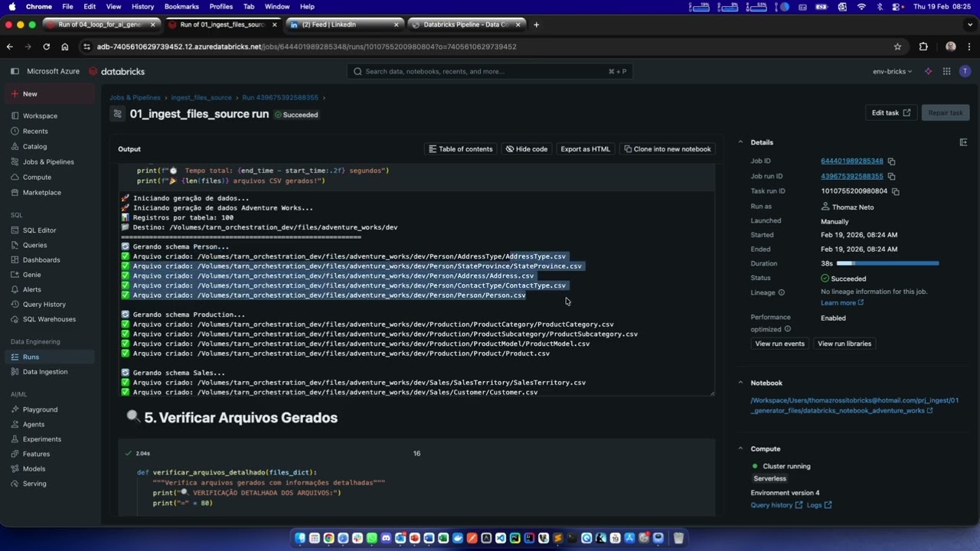The image size is (980, 551).
Task: Collapse the Compute section
Action: [x=740, y=449]
